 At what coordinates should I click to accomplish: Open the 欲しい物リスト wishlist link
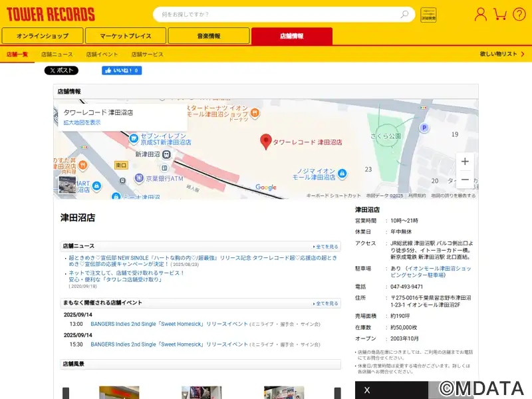pos(502,54)
